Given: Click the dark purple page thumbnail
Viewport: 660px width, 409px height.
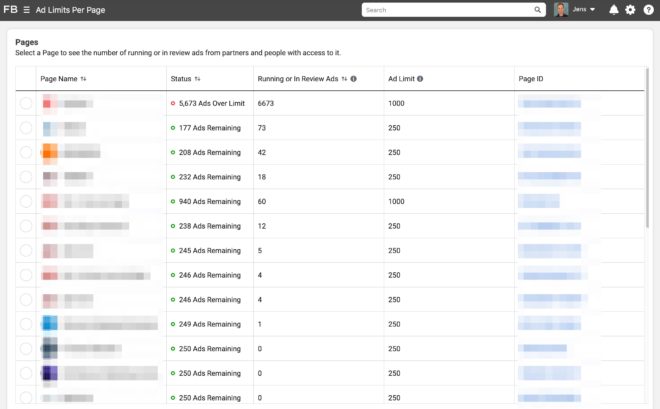Looking at the screenshot, I should [x=50, y=373].
